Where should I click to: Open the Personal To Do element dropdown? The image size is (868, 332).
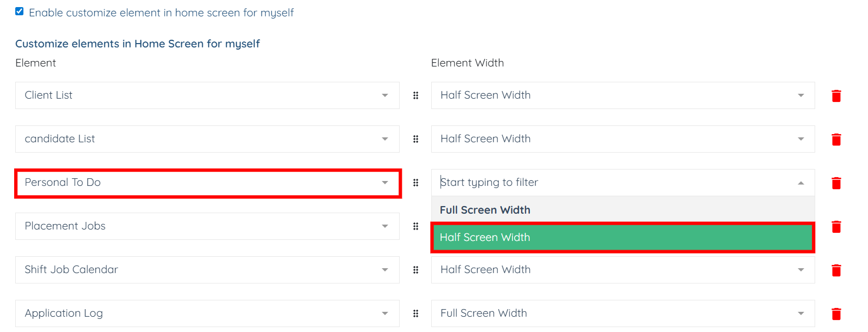click(207, 183)
